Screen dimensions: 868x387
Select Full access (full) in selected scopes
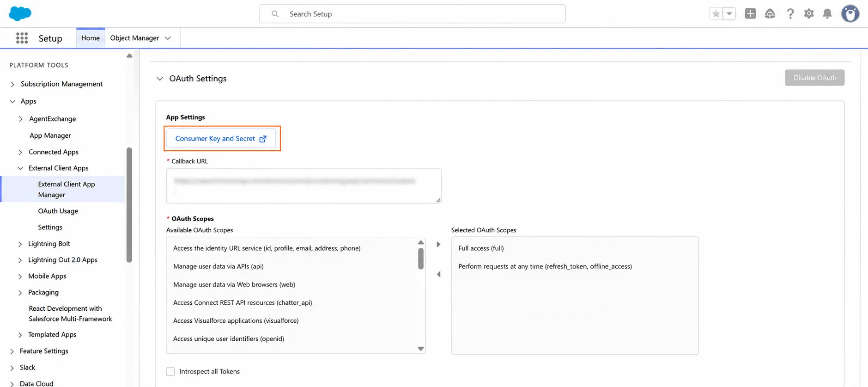click(481, 248)
